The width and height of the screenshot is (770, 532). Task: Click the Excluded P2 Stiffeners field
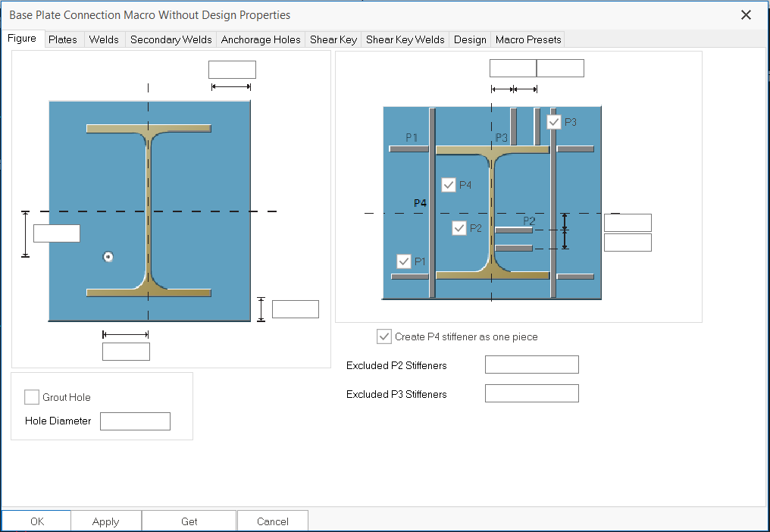tap(531, 365)
